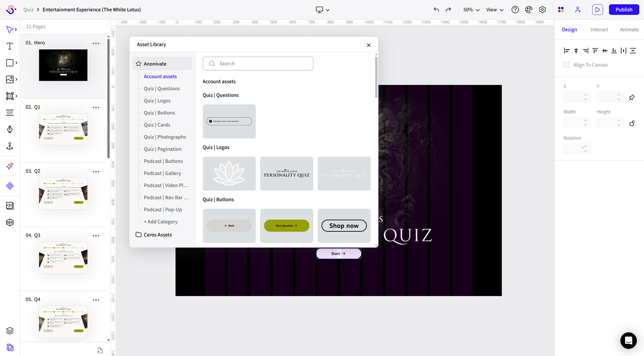Screen dimensions: 644x356
Task: Align top edges icon
Action: pyautogui.click(x=595, y=51)
